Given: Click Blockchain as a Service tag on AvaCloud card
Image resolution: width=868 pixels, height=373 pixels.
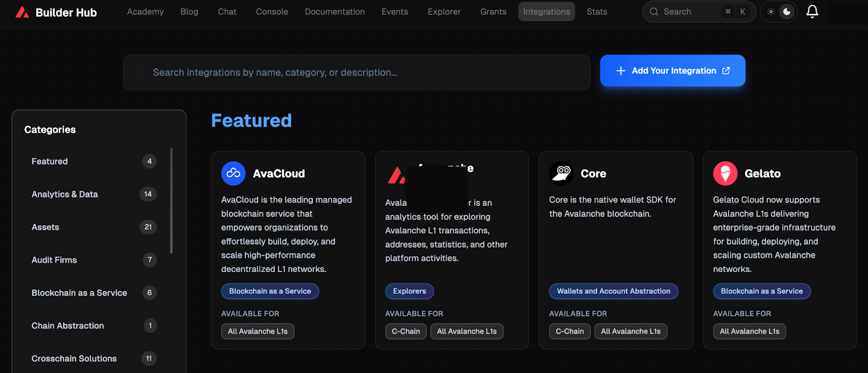Looking at the screenshot, I should [x=270, y=291].
